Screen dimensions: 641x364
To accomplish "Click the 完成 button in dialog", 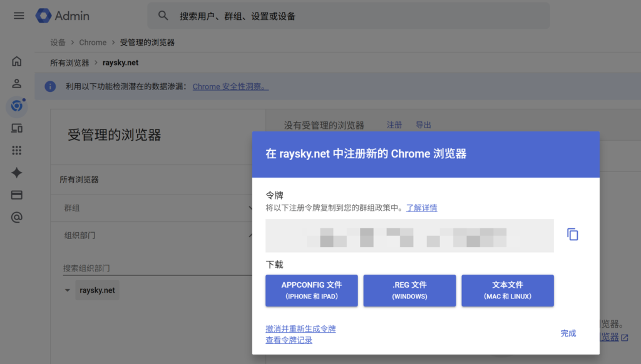I will coord(568,333).
